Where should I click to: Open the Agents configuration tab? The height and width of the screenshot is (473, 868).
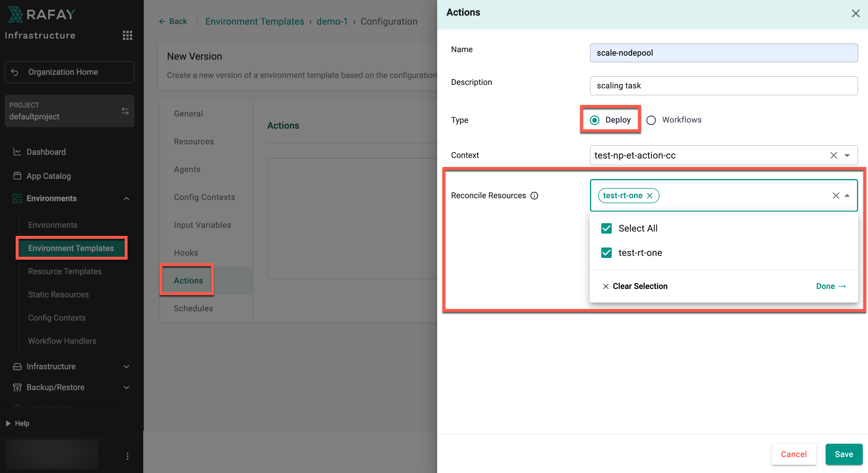click(187, 170)
